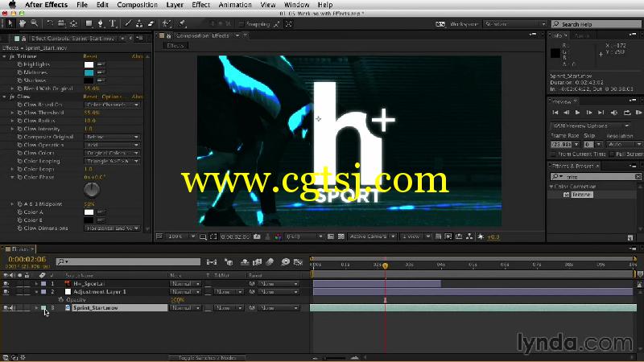Open Glow Dimensions dropdown
The width and height of the screenshot is (644, 362).
[x=112, y=228]
